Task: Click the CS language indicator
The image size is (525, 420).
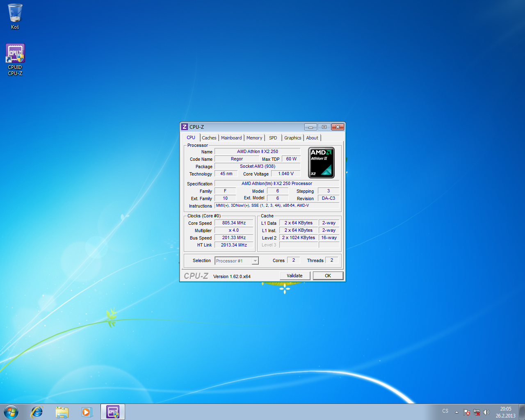Action: pos(445,411)
